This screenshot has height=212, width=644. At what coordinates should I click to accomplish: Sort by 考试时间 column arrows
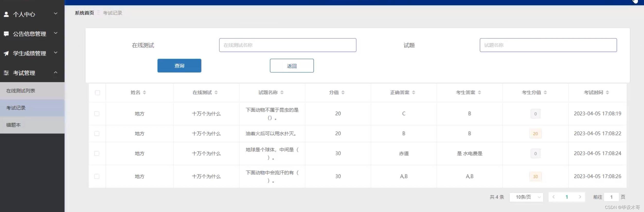coord(607,93)
